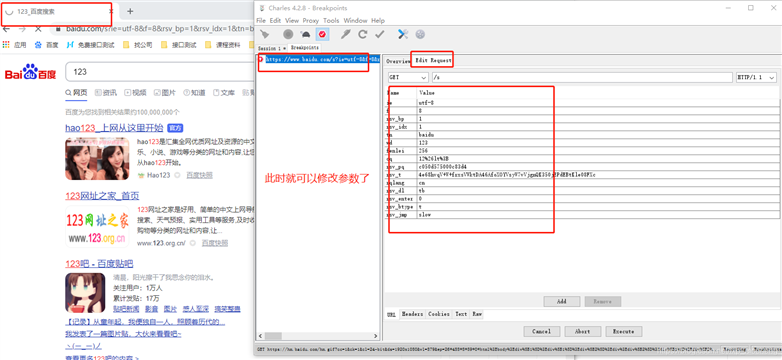782x360 pixels.
Task: Click the Abort button
Action: pyautogui.click(x=583, y=331)
